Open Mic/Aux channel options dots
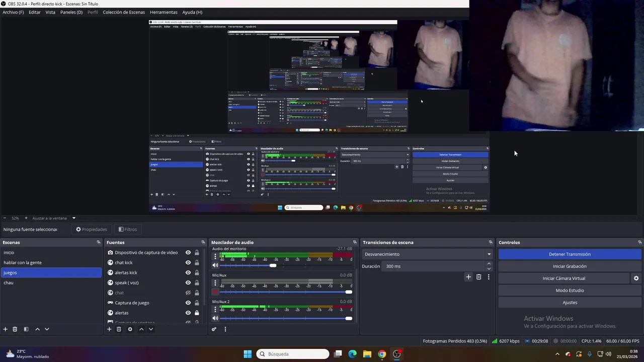Screen dimensions: 644x362 [215, 283]
